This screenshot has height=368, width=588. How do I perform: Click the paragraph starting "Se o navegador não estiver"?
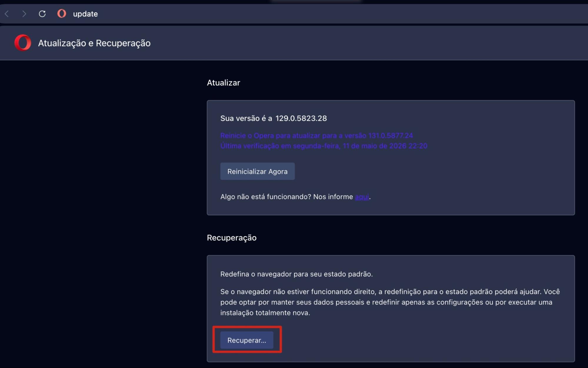tap(390, 302)
